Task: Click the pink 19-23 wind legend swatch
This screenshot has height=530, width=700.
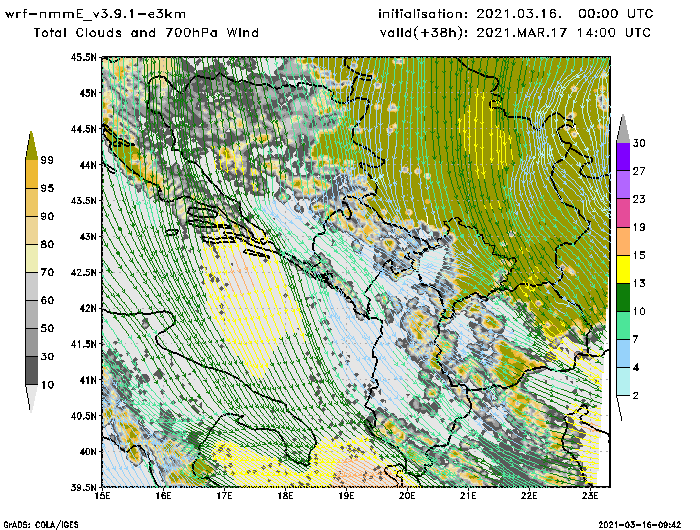Action: (623, 213)
